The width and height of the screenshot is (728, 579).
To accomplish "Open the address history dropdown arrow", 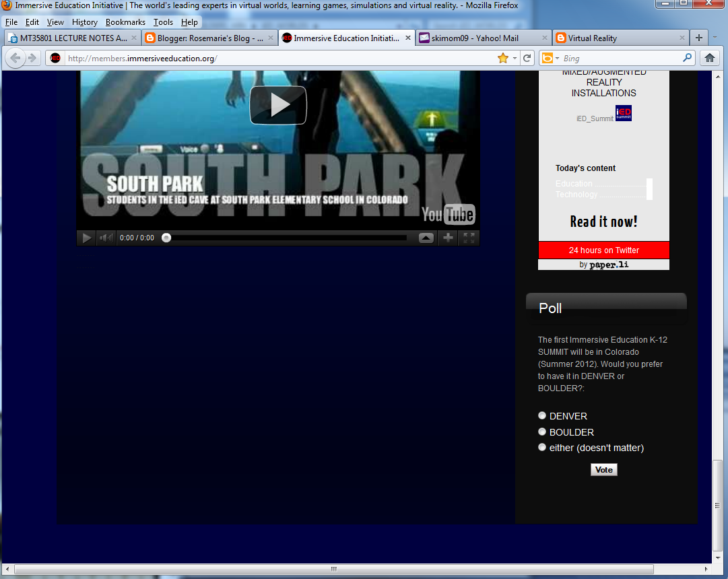I will [x=515, y=59].
